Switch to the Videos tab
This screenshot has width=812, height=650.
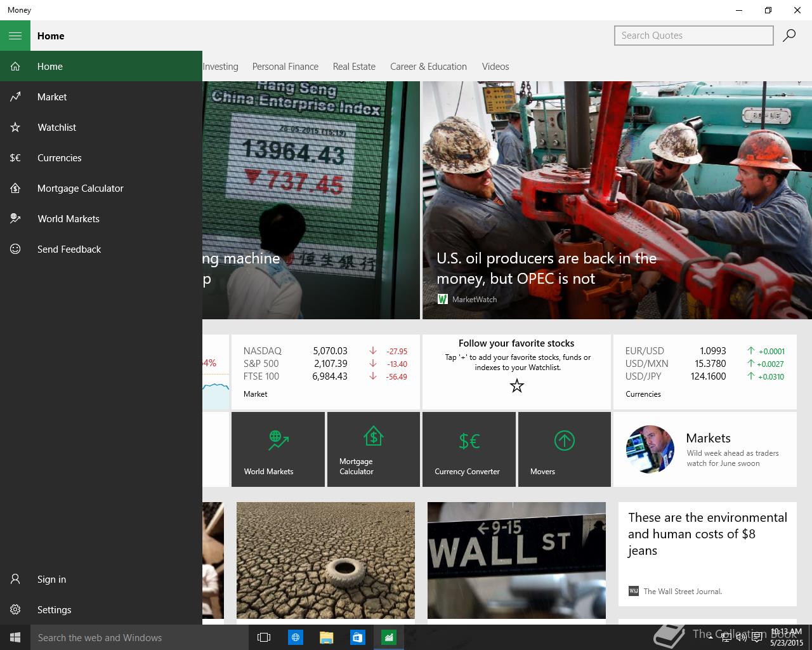click(495, 67)
